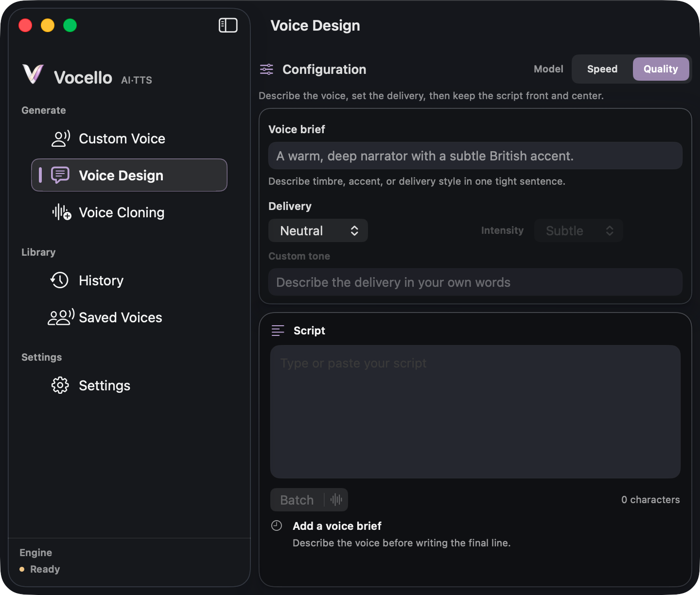Screen dimensions: 700x595
Task: Click the "Custom tone" label
Action: pyautogui.click(x=299, y=256)
